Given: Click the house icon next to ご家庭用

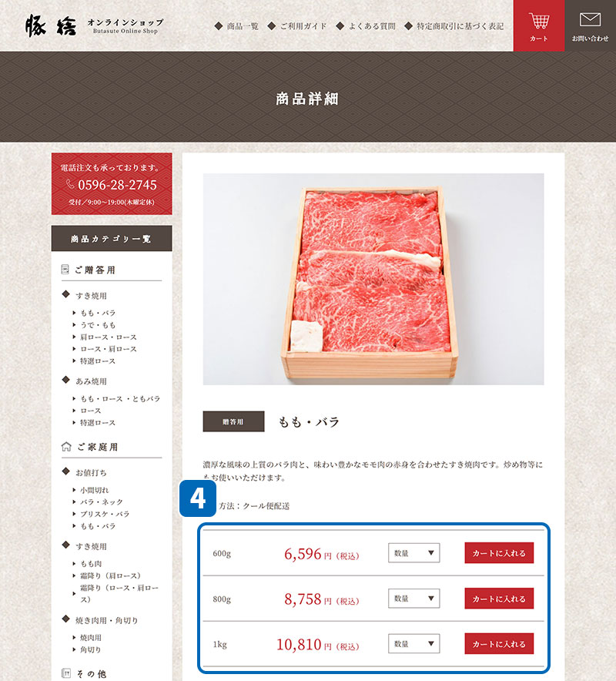Looking at the screenshot, I should (66, 447).
